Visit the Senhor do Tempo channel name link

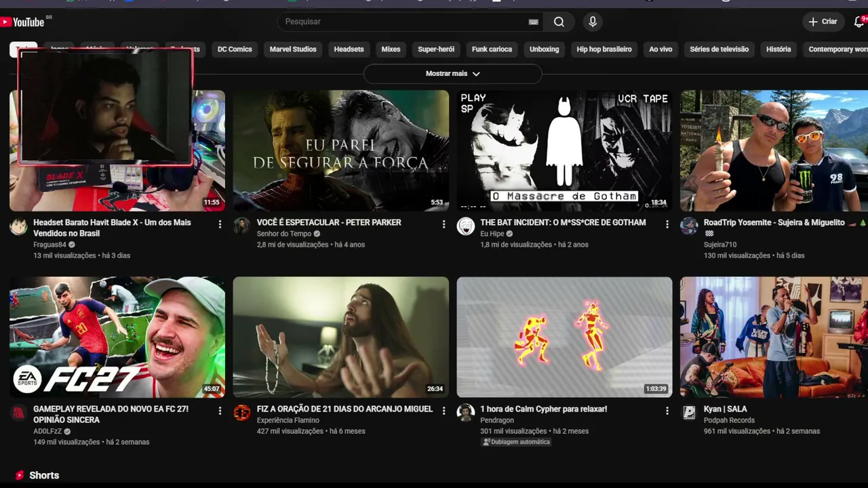(x=283, y=234)
